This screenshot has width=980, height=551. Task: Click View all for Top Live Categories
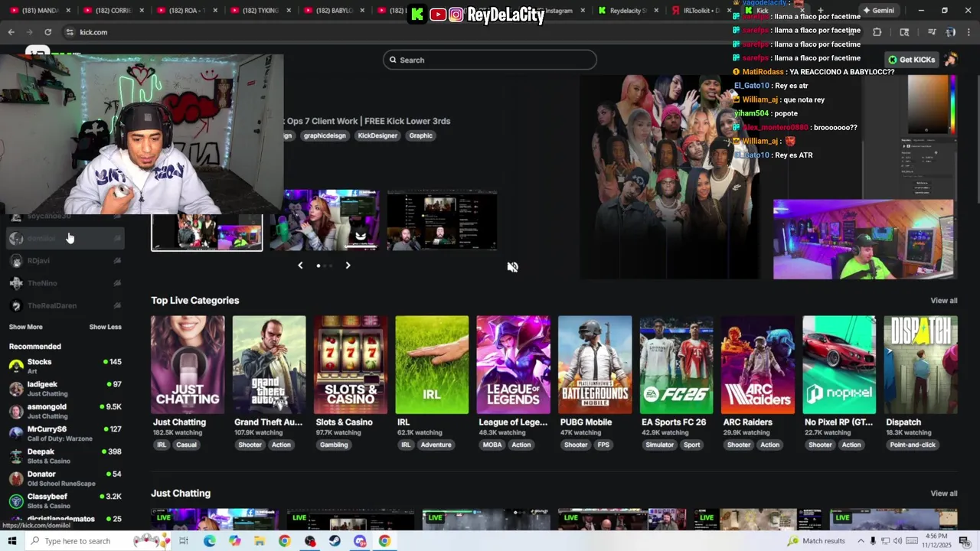pos(943,301)
